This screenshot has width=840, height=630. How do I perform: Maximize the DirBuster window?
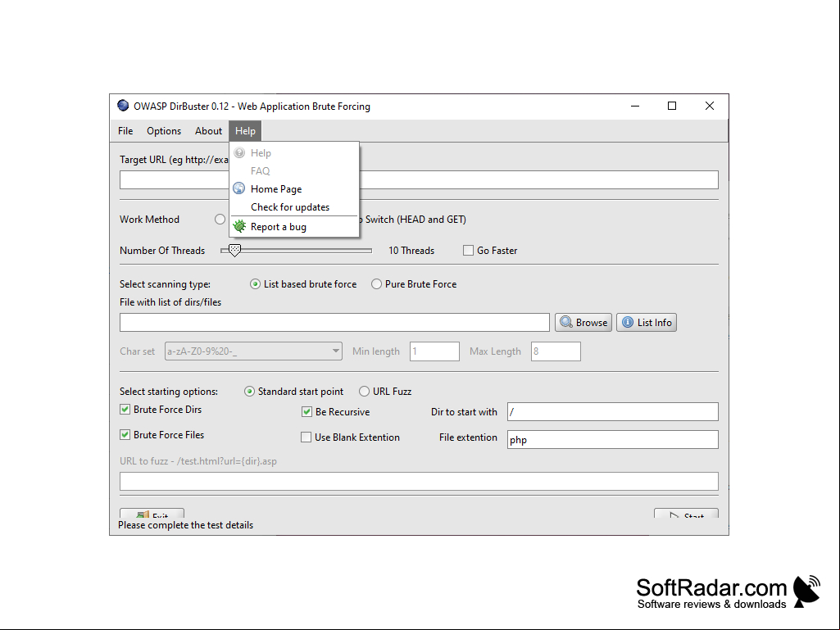click(x=672, y=106)
